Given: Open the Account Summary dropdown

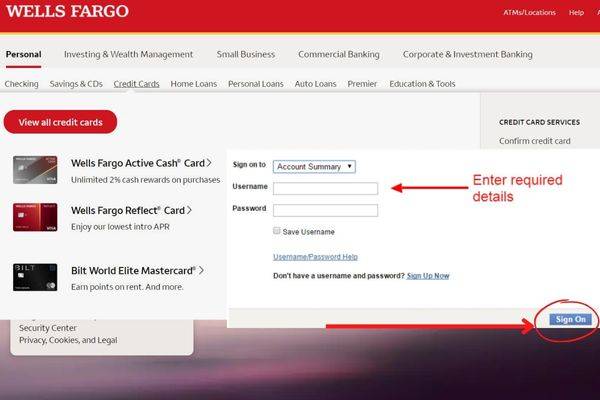Looking at the screenshot, I should 314,167.
